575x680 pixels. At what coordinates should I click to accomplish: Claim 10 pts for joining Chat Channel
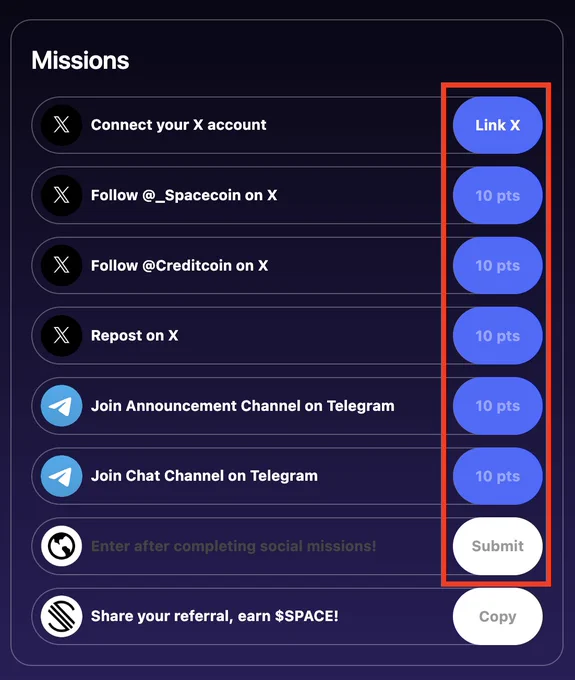point(498,476)
